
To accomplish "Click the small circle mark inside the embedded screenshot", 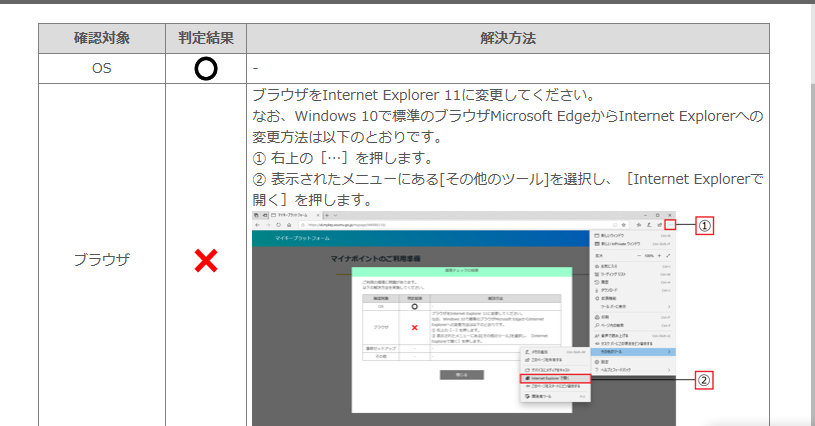I will [414, 306].
